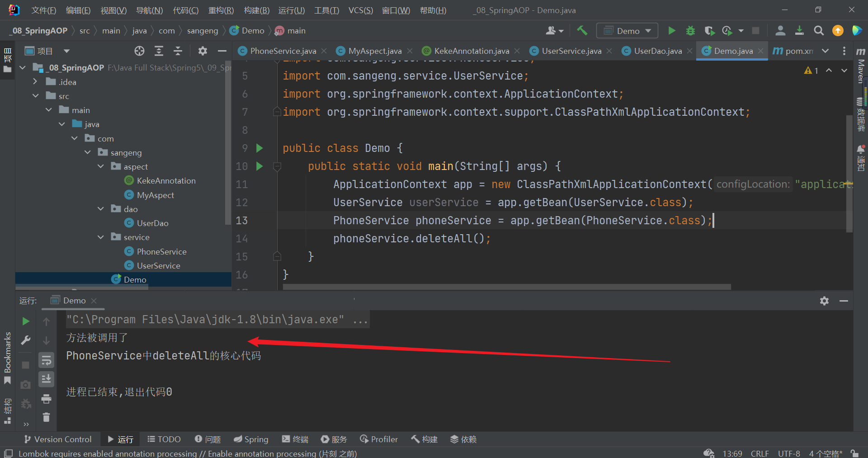Open the VCS(S) menu

[360, 10]
